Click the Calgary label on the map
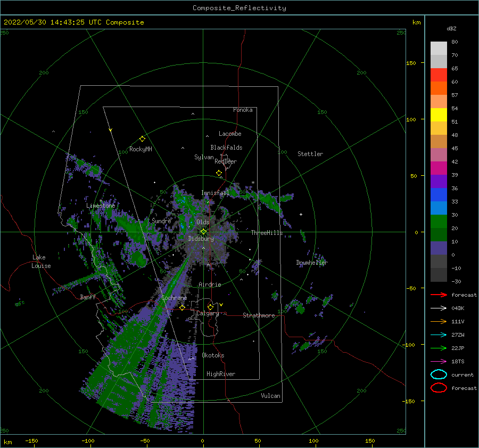This screenshot has height=448, width=479. click(x=208, y=313)
